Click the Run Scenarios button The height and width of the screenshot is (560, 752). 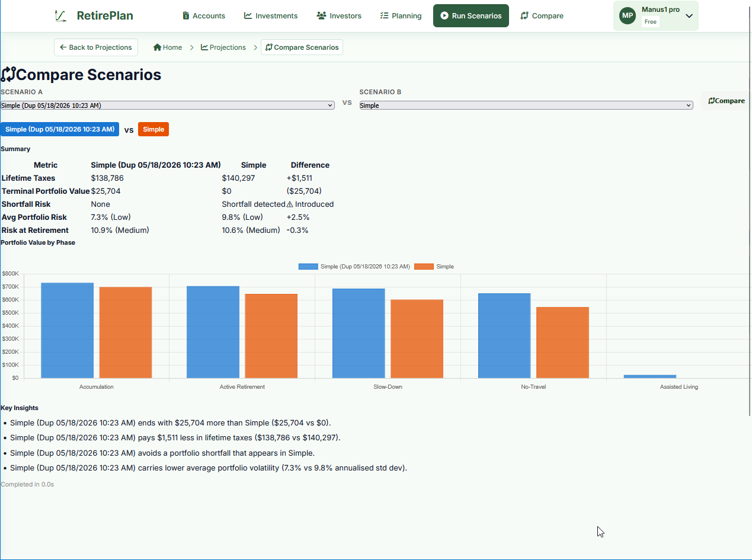click(471, 16)
